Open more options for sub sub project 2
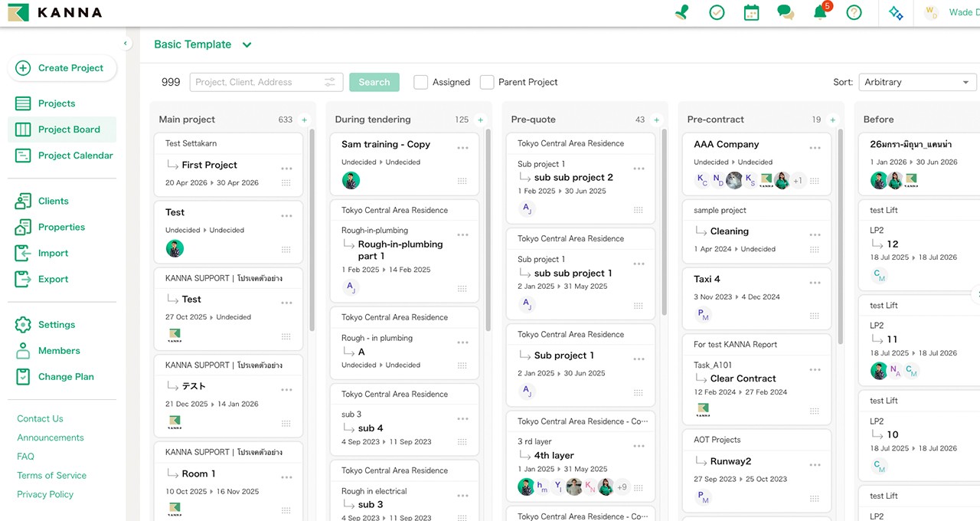 click(x=639, y=169)
